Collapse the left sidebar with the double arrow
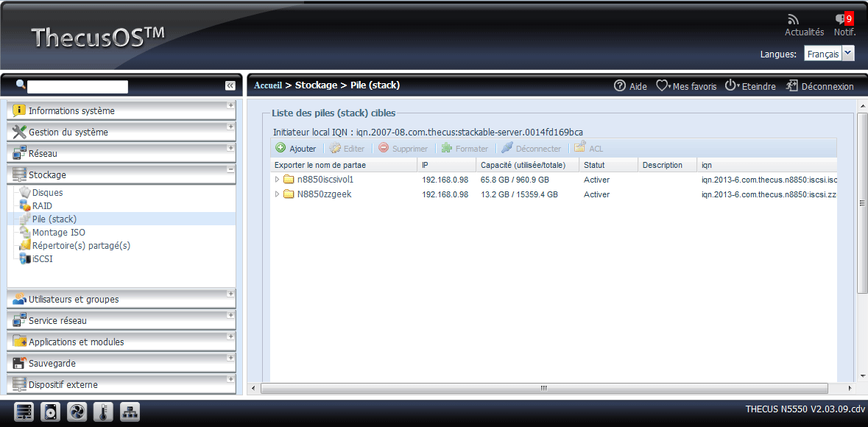Image resolution: width=868 pixels, height=427 pixels. (x=230, y=85)
